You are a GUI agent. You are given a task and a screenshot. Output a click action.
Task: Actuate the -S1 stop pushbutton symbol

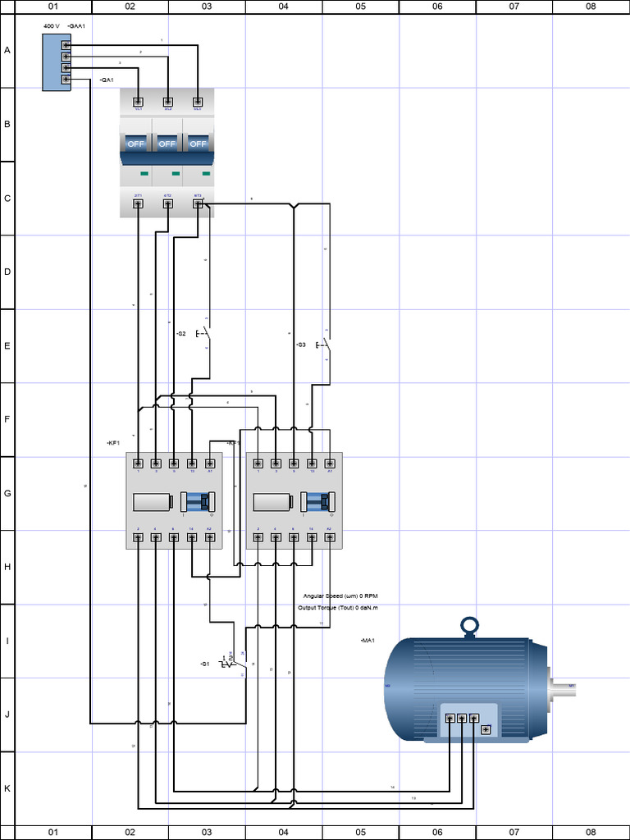point(232,664)
